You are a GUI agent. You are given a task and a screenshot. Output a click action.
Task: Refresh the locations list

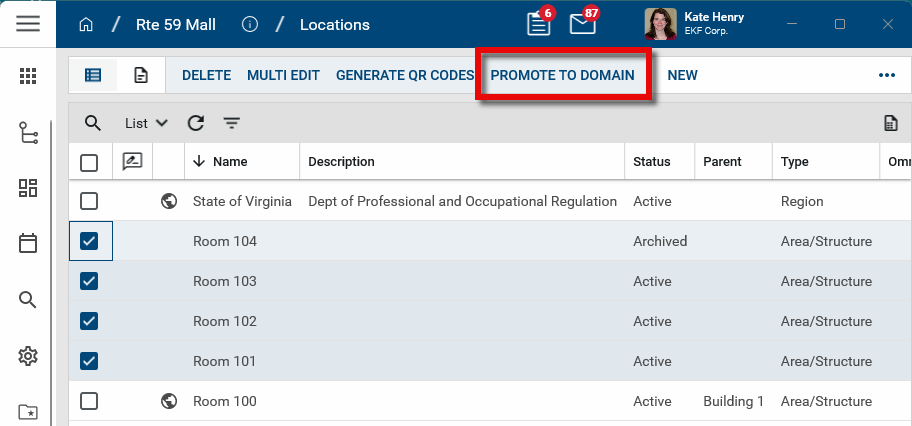[196, 123]
